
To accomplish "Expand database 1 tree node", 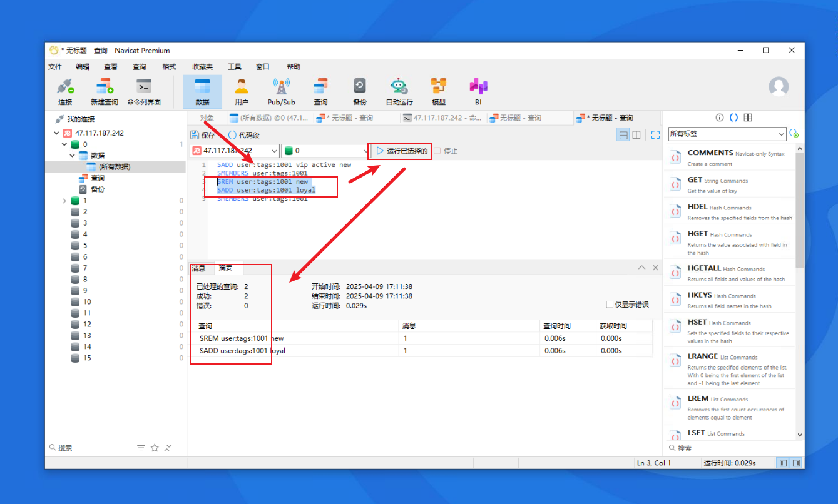I will click(64, 201).
